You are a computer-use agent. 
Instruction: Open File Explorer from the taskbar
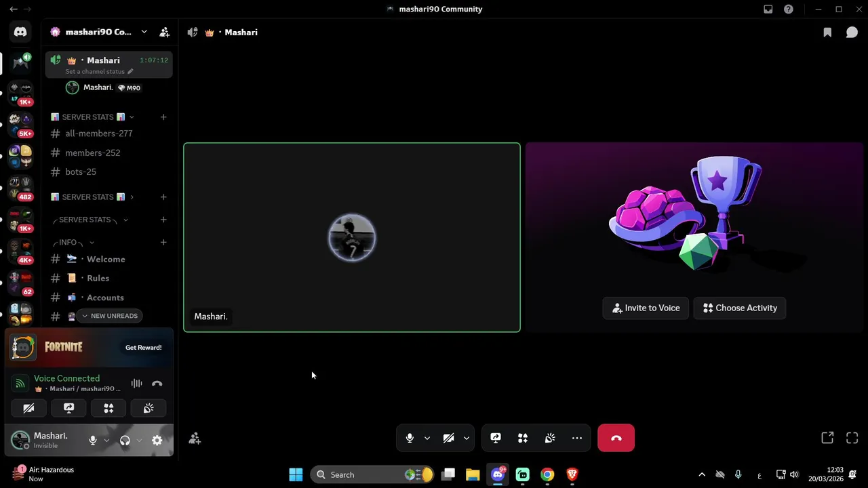point(473,474)
